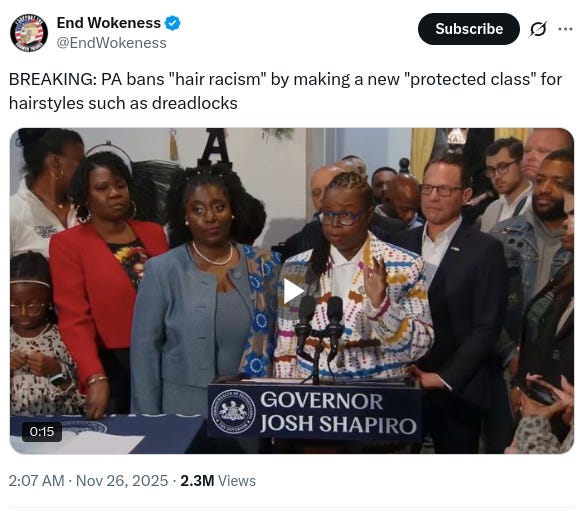Visit the @EndWokeness handle link
Viewport: 583px width, 514px height.
(112, 43)
